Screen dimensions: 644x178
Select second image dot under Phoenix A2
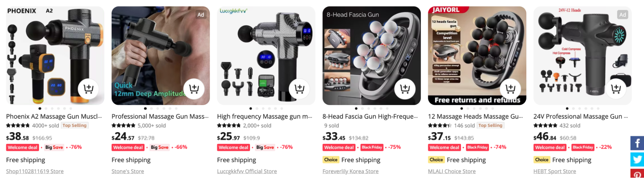click(x=46, y=109)
